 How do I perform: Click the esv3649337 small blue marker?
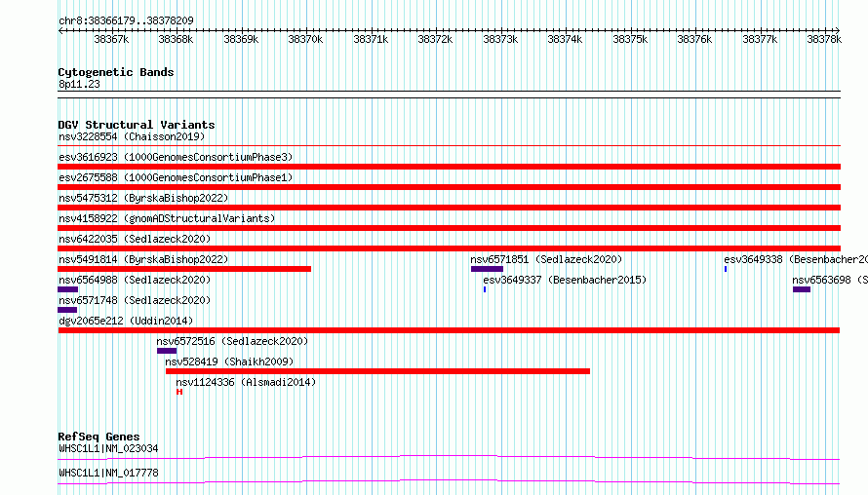coord(485,289)
